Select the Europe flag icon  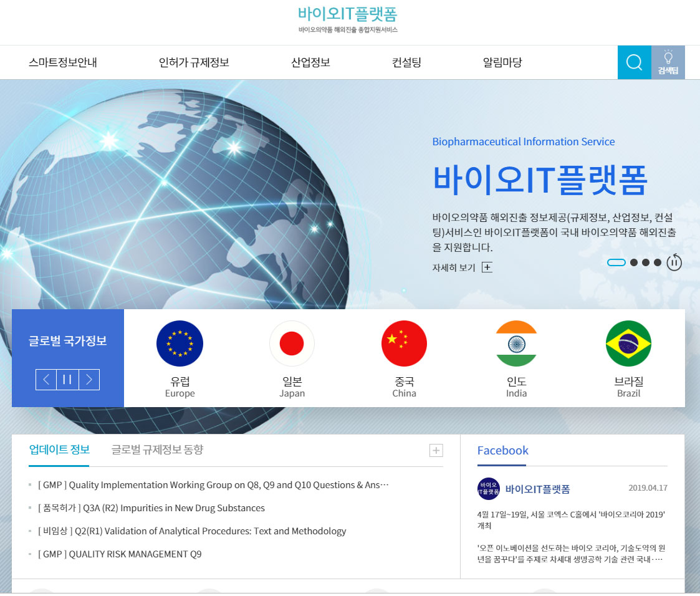[180, 343]
